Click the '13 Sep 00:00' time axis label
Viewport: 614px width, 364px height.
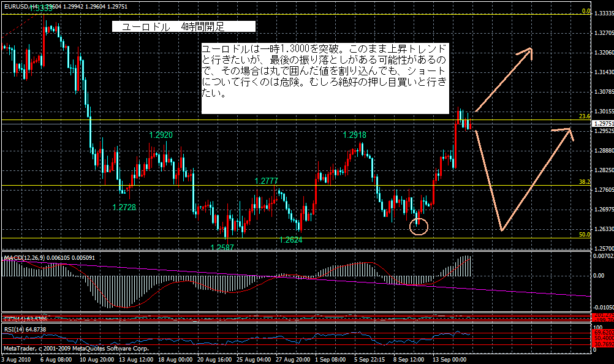449,359
